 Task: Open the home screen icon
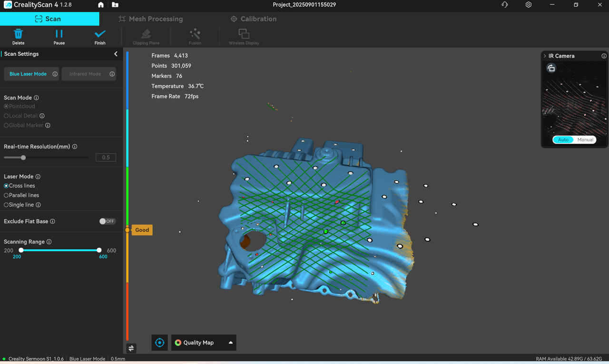pos(101,5)
